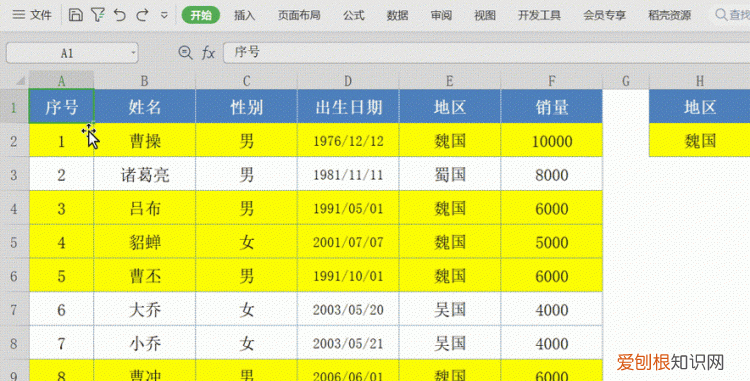The height and width of the screenshot is (381, 750).
Task: Open the 视图 tab
Action: click(485, 15)
